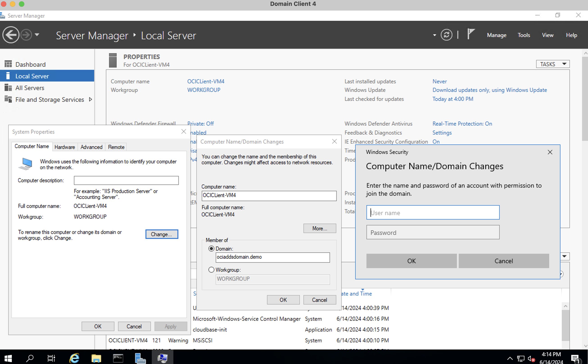Click the Change button in System Properties
Viewport: 588px width, 364px height.
point(161,234)
